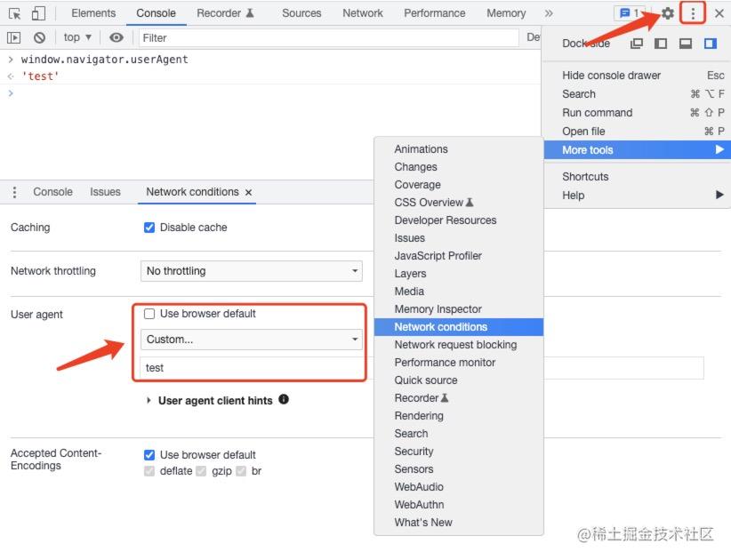
Task: Create a live expression with the eye icon
Action: pos(116,37)
